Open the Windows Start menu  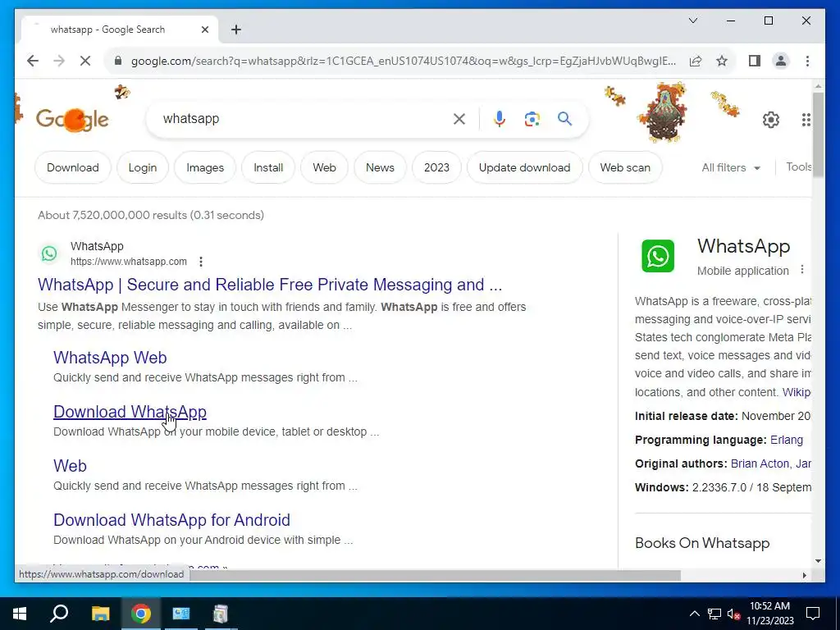pos(20,614)
